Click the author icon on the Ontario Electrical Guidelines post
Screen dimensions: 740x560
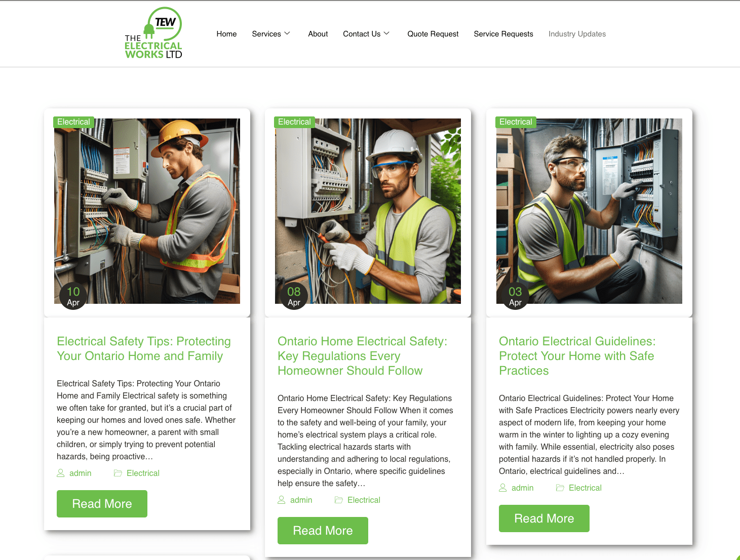pyautogui.click(x=503, y=488)
